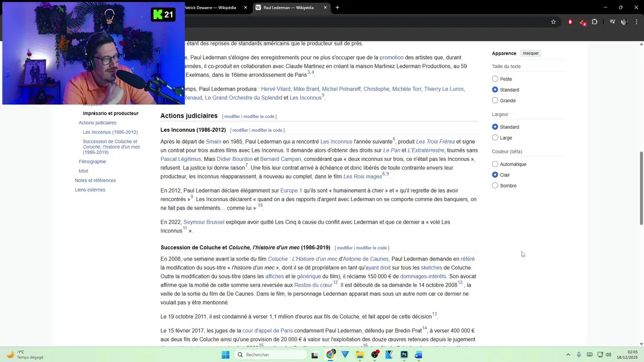
Task: Select the Automatique color option
Action: (495, 164)
